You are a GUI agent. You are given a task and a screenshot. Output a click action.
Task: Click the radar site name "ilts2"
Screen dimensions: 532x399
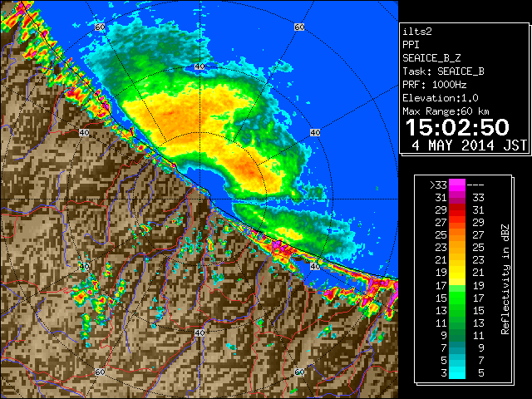tap(417, 32)
